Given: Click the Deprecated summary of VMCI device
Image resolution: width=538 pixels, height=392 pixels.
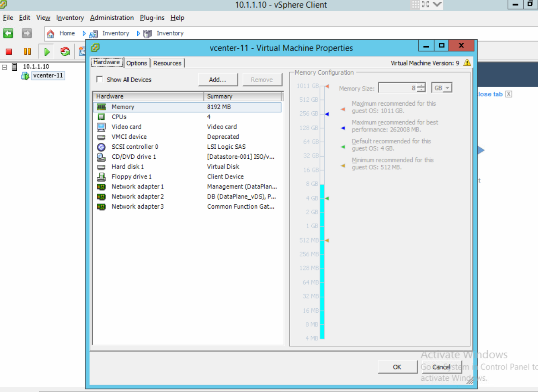Looking at the screenshot, I should tap(223, 137).
